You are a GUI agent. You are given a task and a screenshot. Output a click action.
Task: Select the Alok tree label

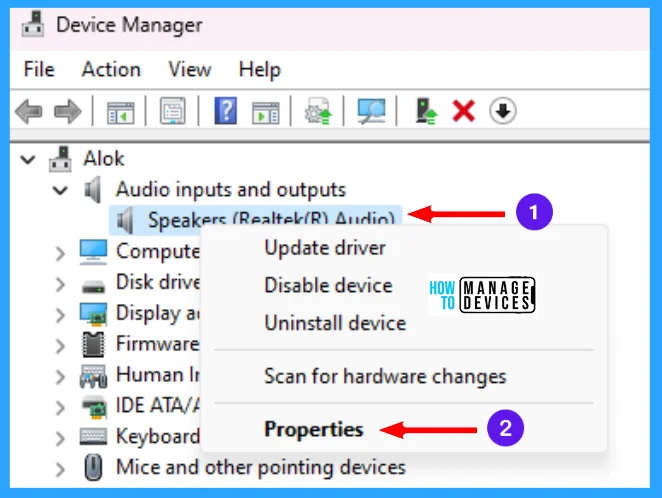click(x=104, y=159)
